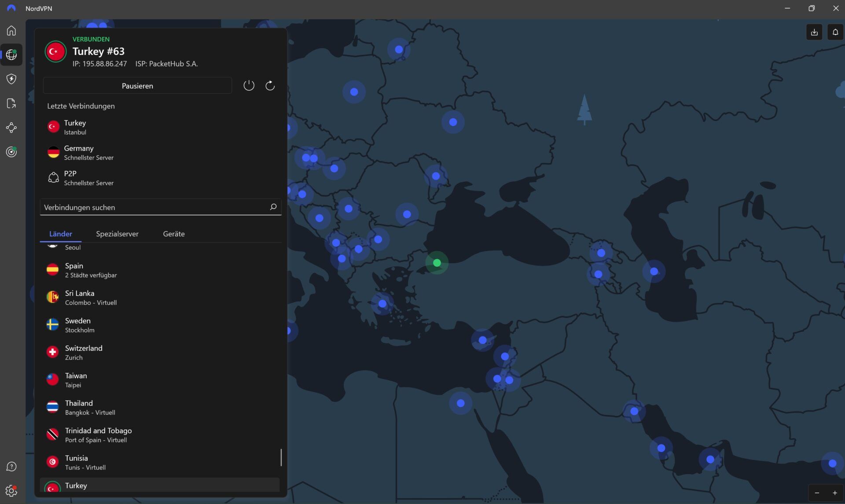Zoom out the map with minus

pyautogui.click(x=817, y=493)
